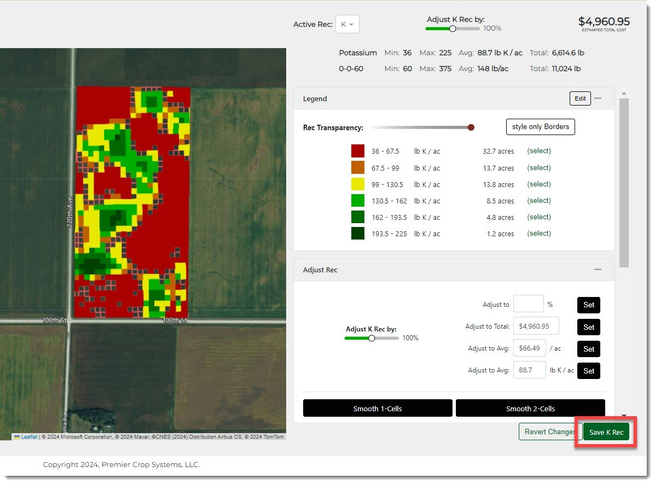Image resolution: width=655 pixels, height=484 pixels.
Task: Click the orange 67.5 - 99 color swatch
Action: tap(357, 168)
